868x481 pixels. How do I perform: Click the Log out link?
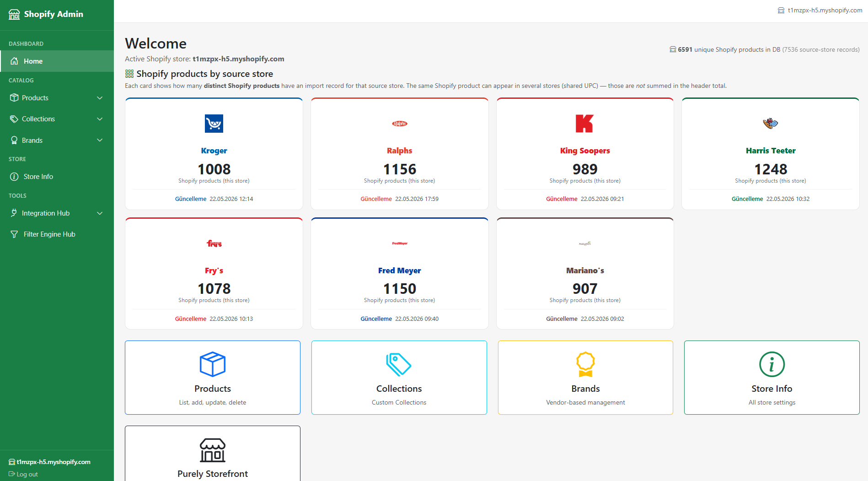click(x=23, y=474)
